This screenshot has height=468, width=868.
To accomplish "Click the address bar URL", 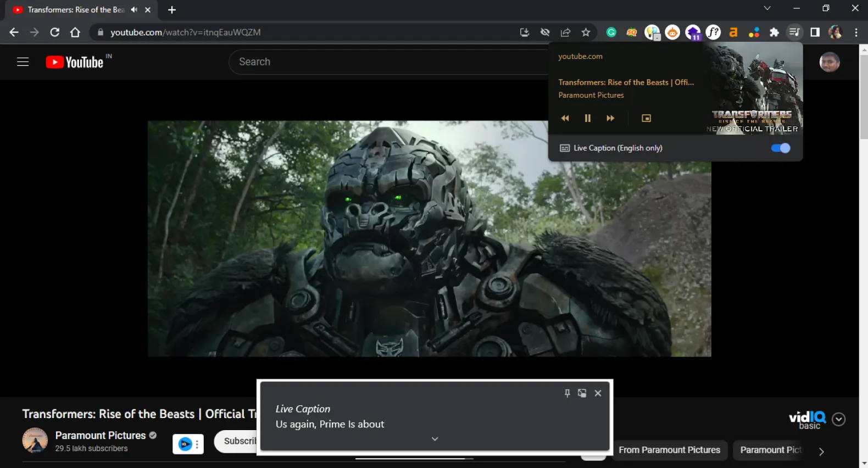I will click(x=186, y=32).
